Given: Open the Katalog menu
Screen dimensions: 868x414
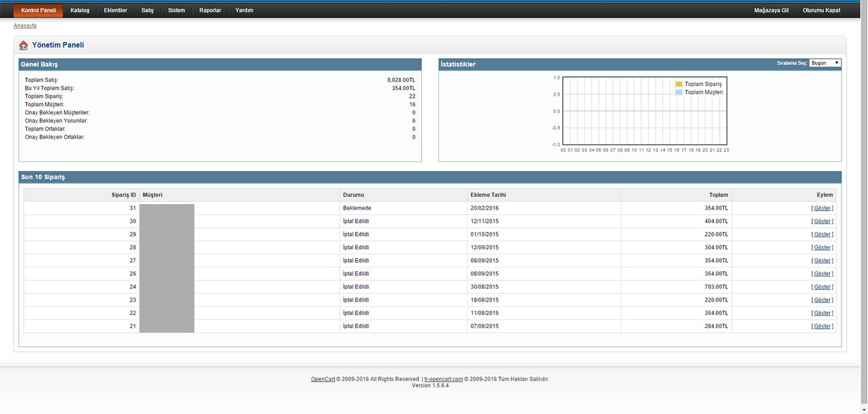Looking at the screenshot, I should pyautogui.click(x=80, y=10).
